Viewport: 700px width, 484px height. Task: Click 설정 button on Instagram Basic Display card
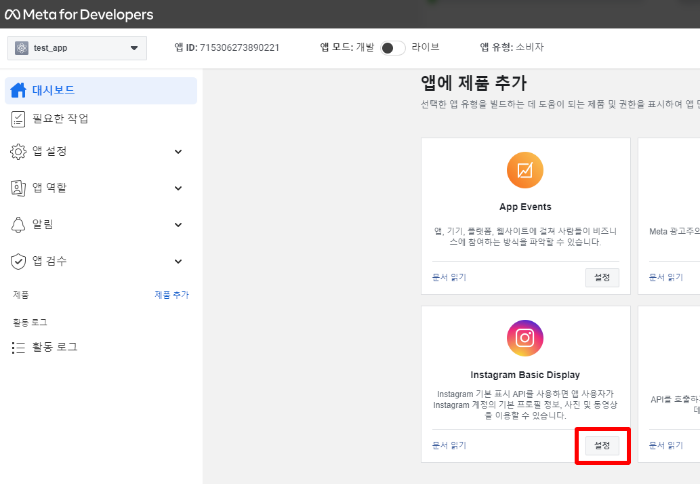[602, 445]
